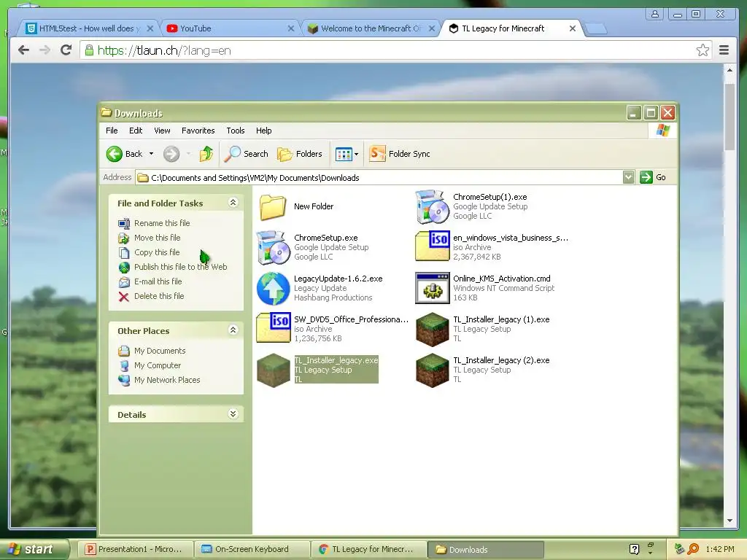The width and height of the screenshot is (747, 560).
Task: Click the red X Delete this file icon
Action: [124, 297]
